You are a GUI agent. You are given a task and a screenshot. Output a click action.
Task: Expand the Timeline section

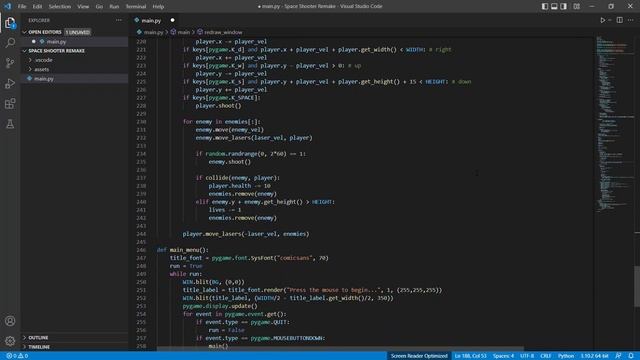coord(39,347)
